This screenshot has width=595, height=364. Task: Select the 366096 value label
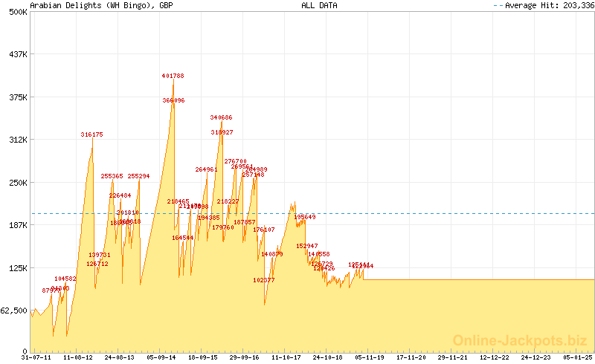pos(173,100)
